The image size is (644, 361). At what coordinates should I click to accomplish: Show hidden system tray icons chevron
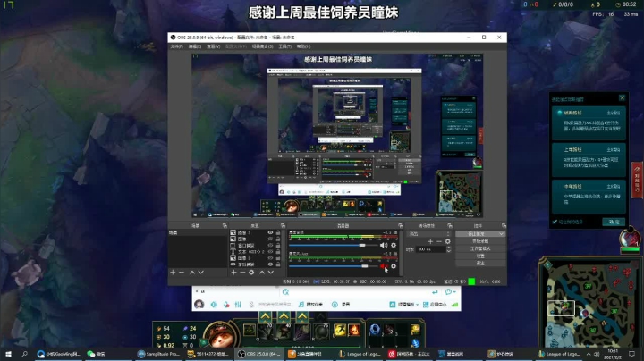click(589, 354)
